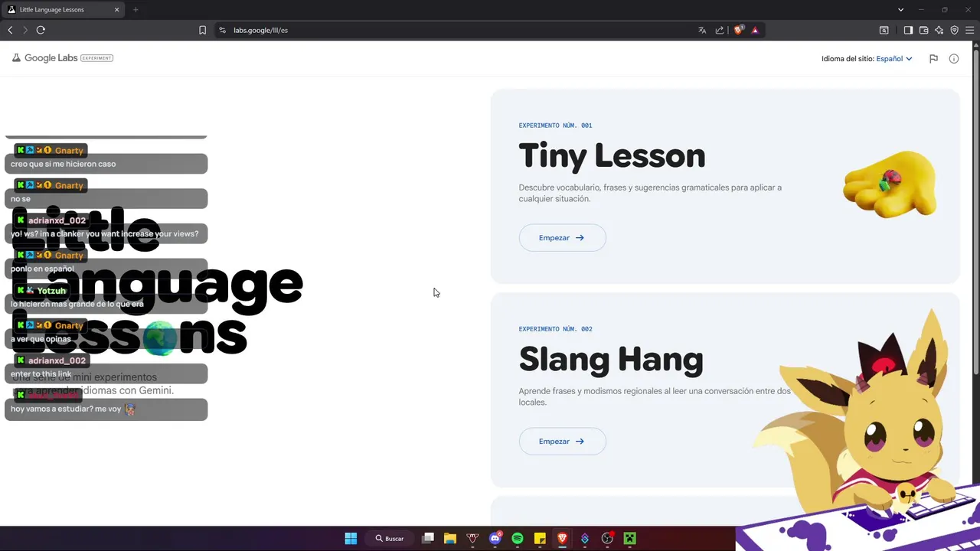Bookmark this page via address bar icon
Viewport: 980px width, 551px height.
(202, 30)
